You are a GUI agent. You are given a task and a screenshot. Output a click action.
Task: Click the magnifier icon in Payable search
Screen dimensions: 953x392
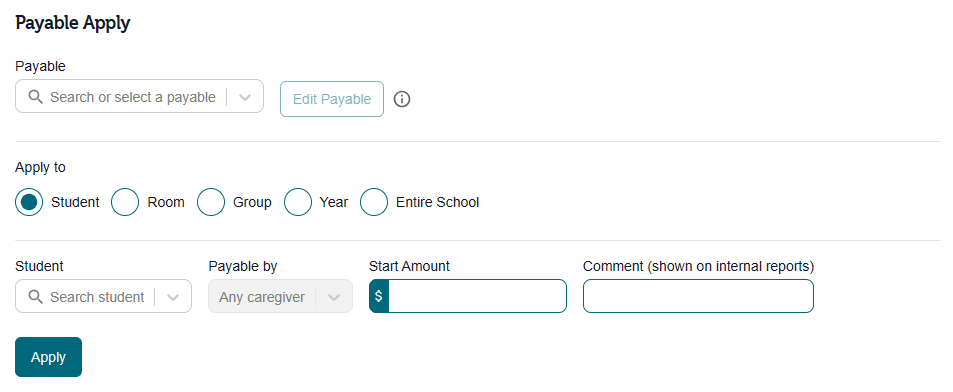click(36, 97)
